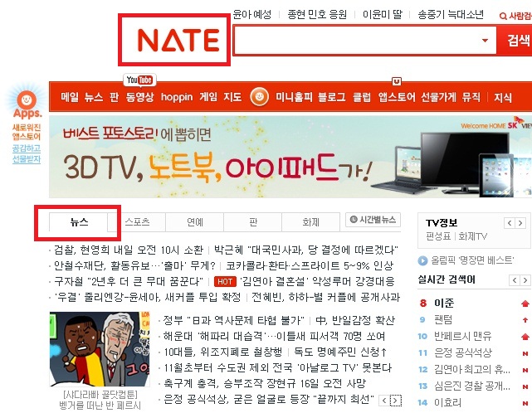
Task: Click the red HOT badge
Action: coord(225,281)
